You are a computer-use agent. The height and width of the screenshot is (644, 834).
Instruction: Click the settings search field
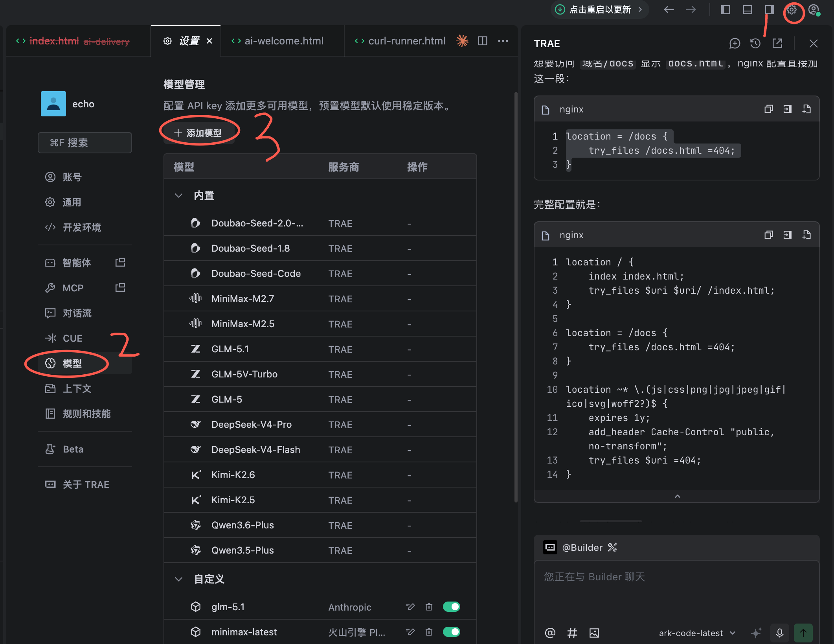[x=85, y=142]
